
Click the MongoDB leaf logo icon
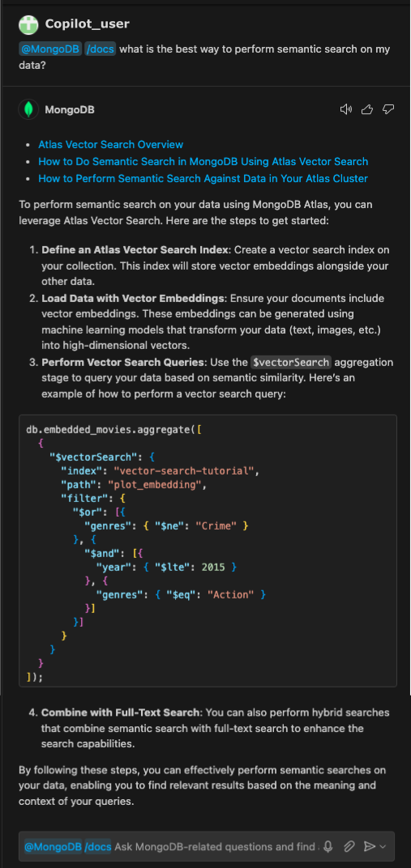[28, 109]
